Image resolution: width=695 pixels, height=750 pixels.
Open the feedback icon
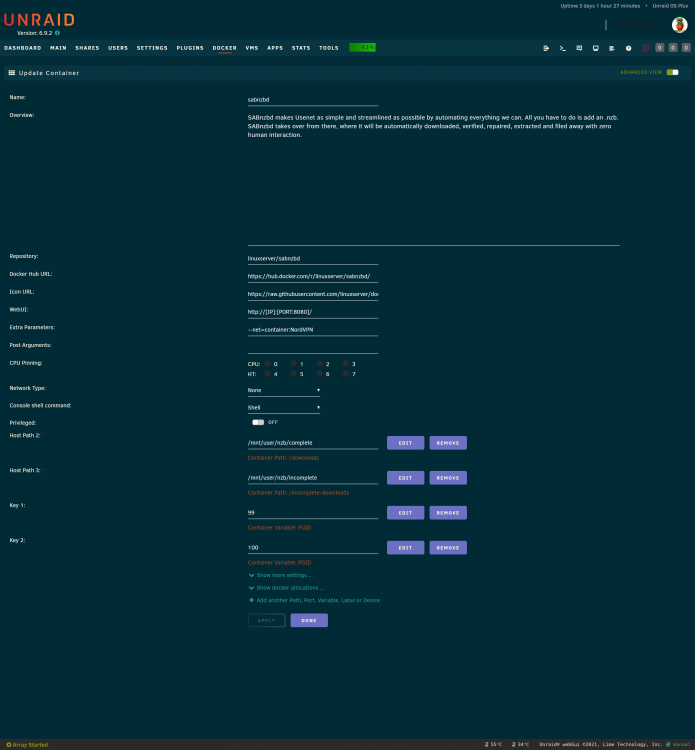(x=579, y=48)
